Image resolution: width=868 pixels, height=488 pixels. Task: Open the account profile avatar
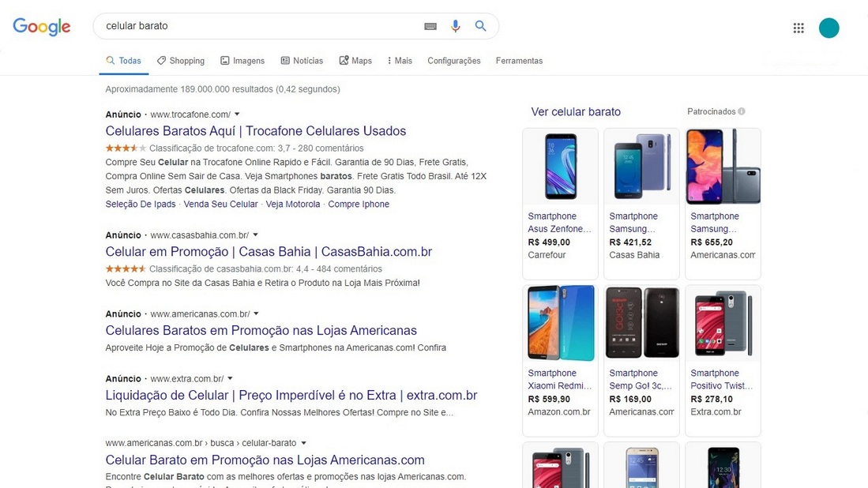coord(829,28)
